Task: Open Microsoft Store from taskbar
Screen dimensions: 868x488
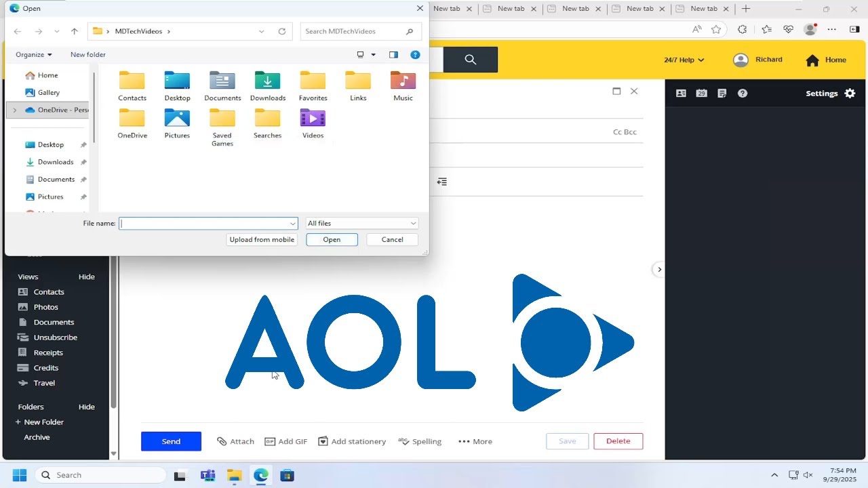Action: 287,475
